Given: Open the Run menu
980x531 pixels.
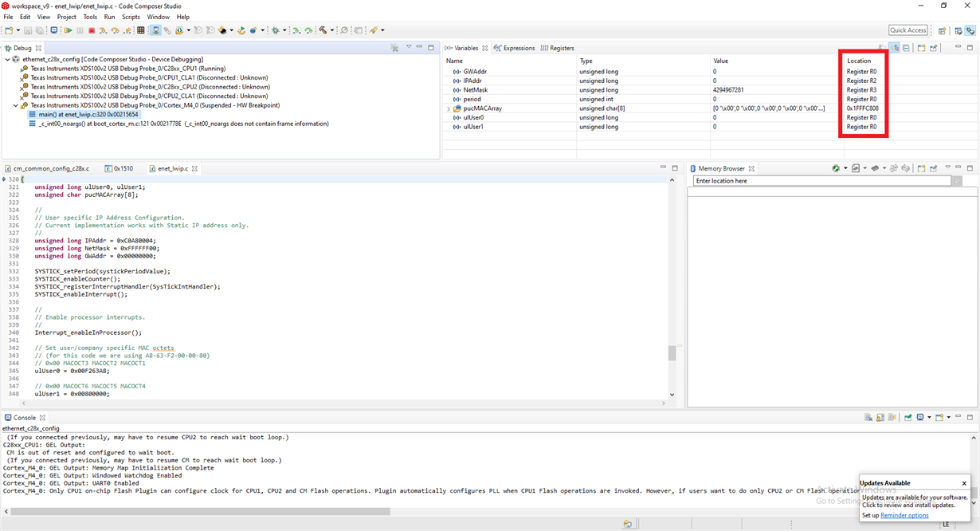Looking at the screenshot, I should 109,16.
